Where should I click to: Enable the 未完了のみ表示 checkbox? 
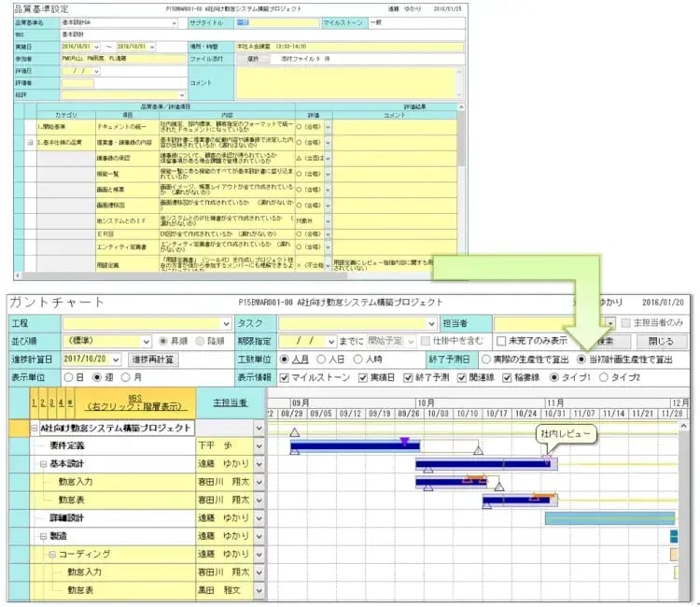click(x=501, y=341)
